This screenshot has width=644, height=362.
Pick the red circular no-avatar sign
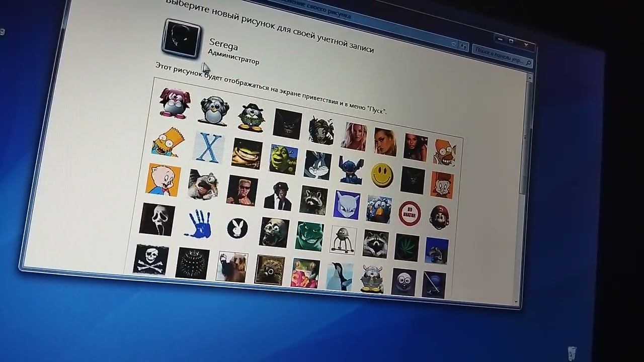coord(410,213)
